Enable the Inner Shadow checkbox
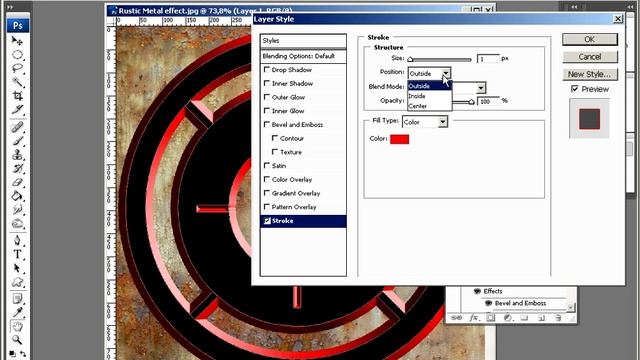This screenshot has height=360, width=640. 267,83
